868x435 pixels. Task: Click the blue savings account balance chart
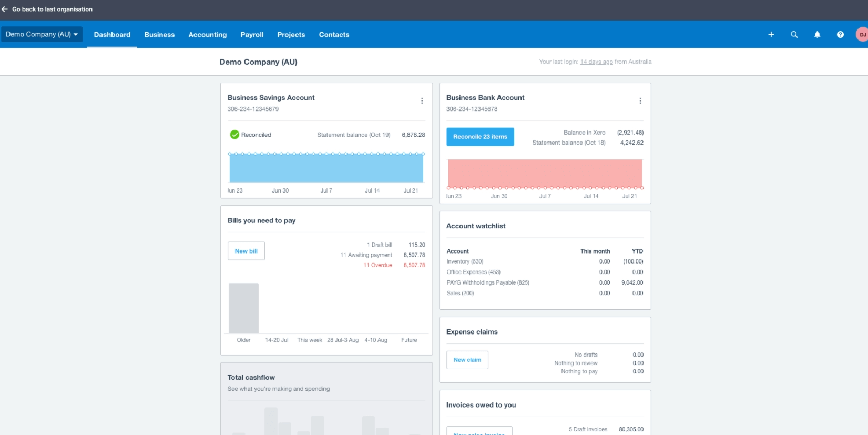(x=326, y=168)
